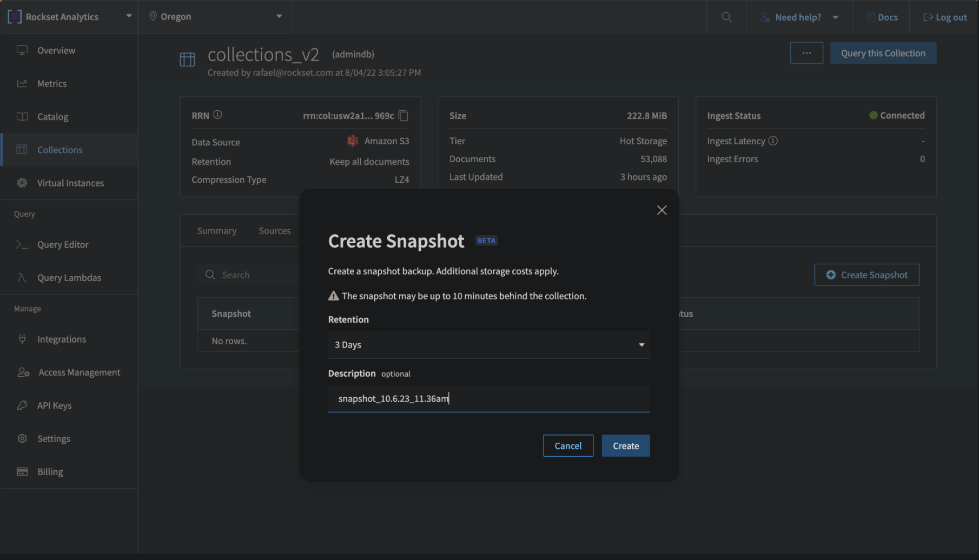Click the warning triangle icon in dialog

click(333, 296)
